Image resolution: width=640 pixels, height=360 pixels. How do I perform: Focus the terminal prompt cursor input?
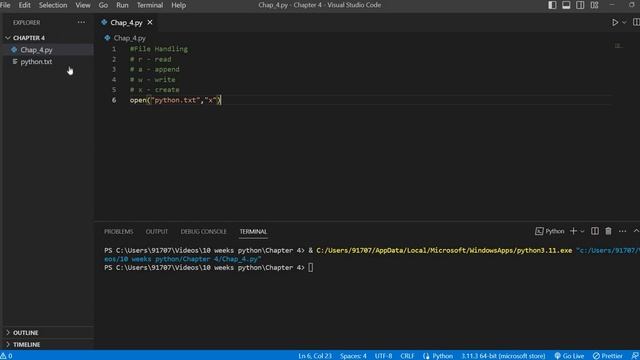point(311,268)
